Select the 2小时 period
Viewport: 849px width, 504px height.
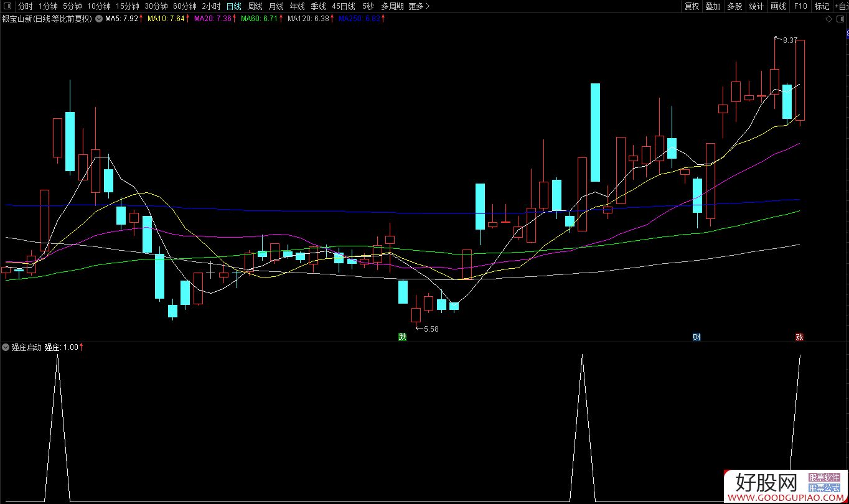click(x=211, y=6)
